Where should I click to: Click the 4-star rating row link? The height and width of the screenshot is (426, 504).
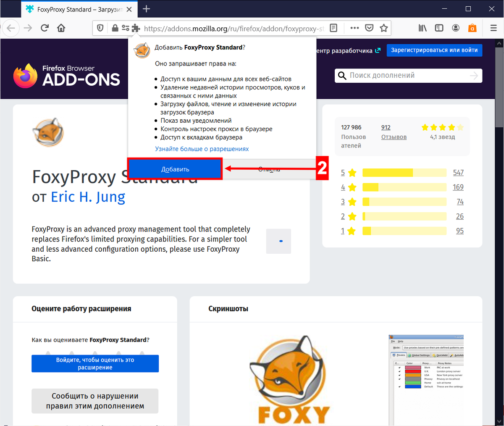click(x=349, y=187)
